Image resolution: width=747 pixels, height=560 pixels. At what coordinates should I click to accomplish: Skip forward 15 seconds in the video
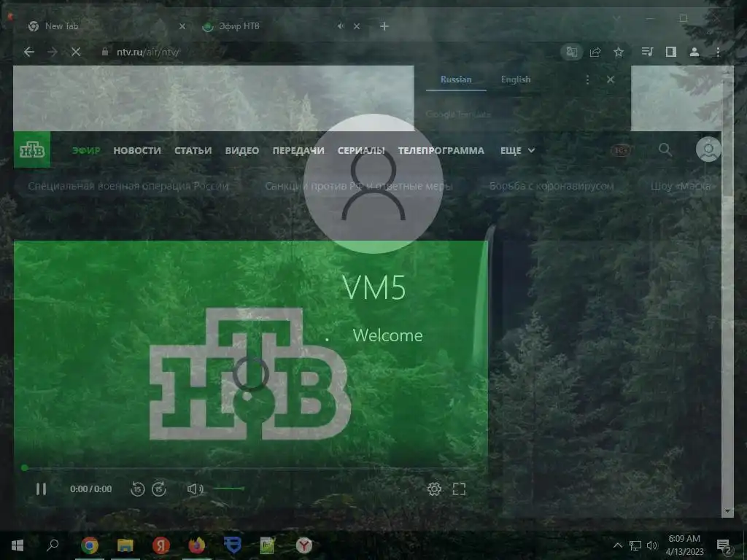[x=158, y=489]
